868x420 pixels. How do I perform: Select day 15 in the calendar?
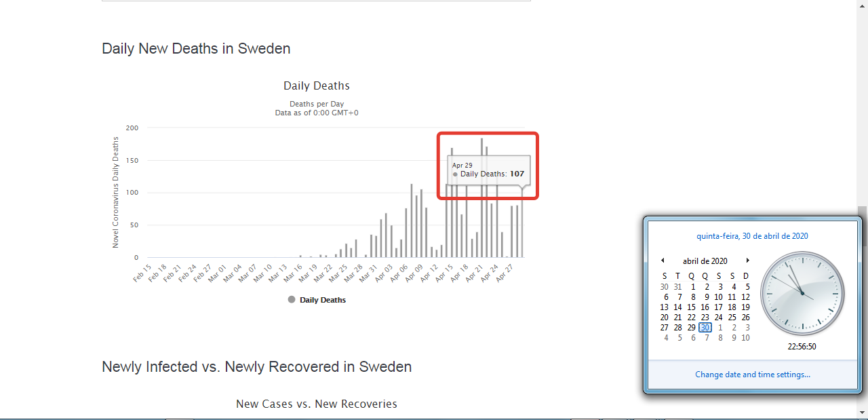point(691,307)
